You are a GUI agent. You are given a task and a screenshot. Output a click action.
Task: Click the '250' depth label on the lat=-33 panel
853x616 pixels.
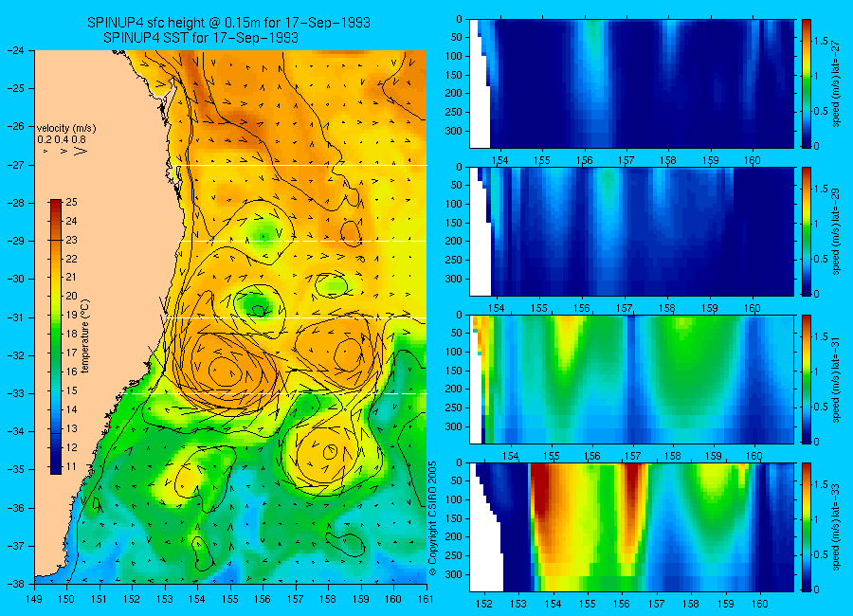pyautogui.click(x=454, y=555)
